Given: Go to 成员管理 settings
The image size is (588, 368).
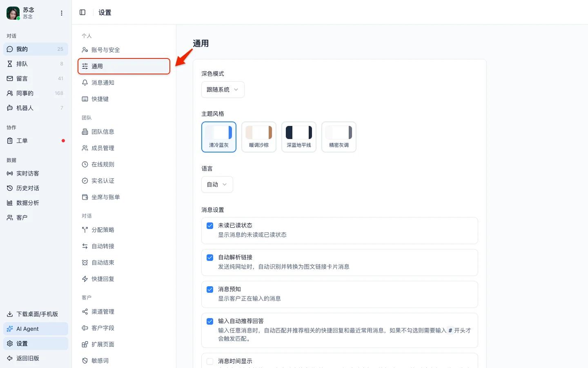Looking at the screenshot, I should point(124,148).
